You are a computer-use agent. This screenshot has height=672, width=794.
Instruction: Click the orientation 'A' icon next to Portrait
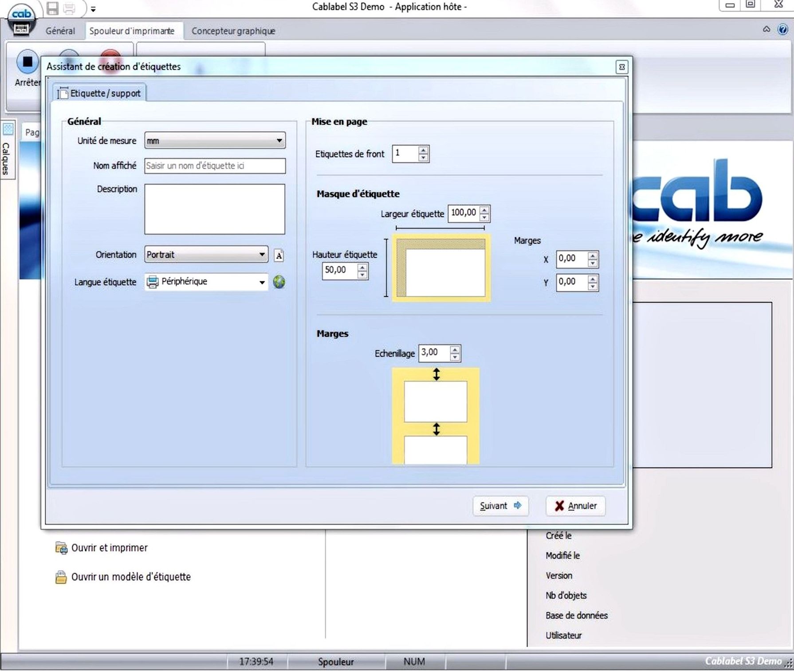[x=279, y=255]
